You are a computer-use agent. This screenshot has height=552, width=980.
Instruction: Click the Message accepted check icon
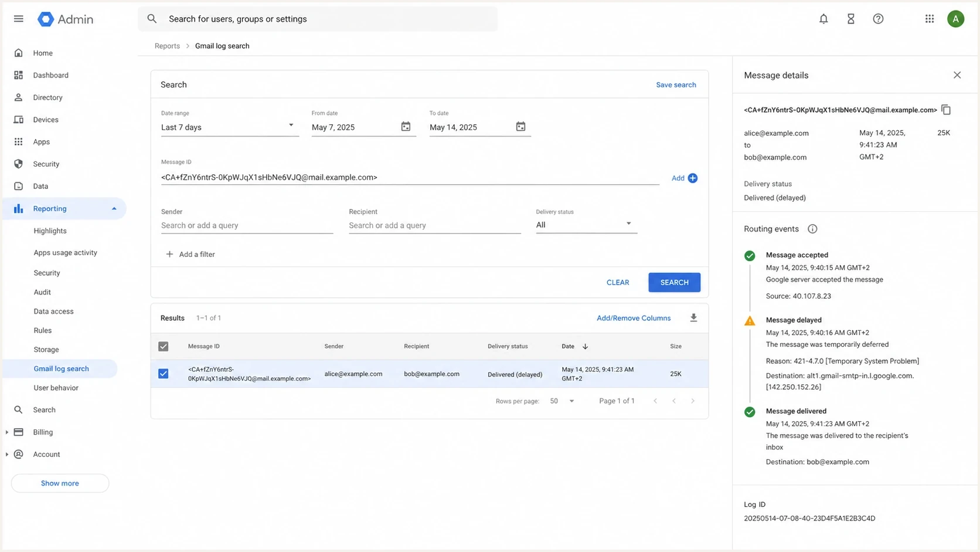coord(750,256)
